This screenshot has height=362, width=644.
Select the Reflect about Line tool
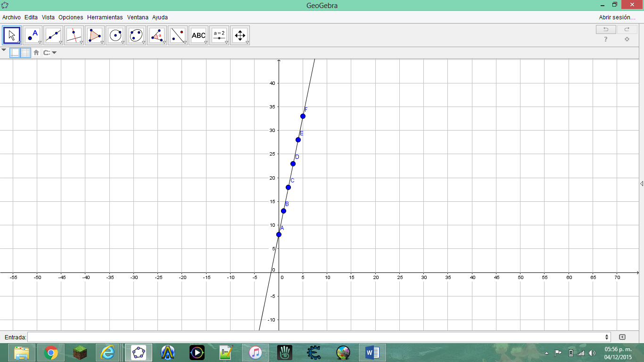click(178, 35)
